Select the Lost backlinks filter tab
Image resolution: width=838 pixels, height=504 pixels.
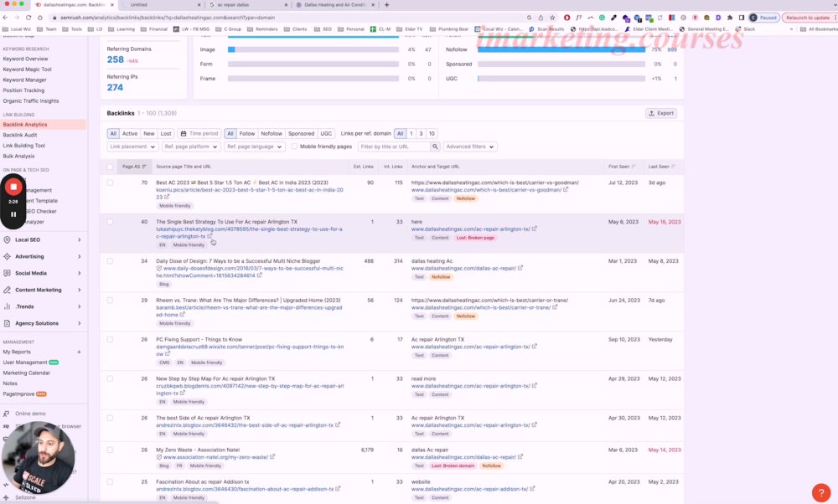click(x=166, y=133)
